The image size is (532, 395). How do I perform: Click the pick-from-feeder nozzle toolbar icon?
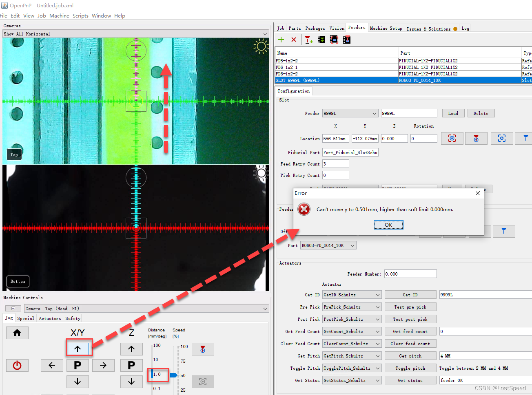click(308, 40)
